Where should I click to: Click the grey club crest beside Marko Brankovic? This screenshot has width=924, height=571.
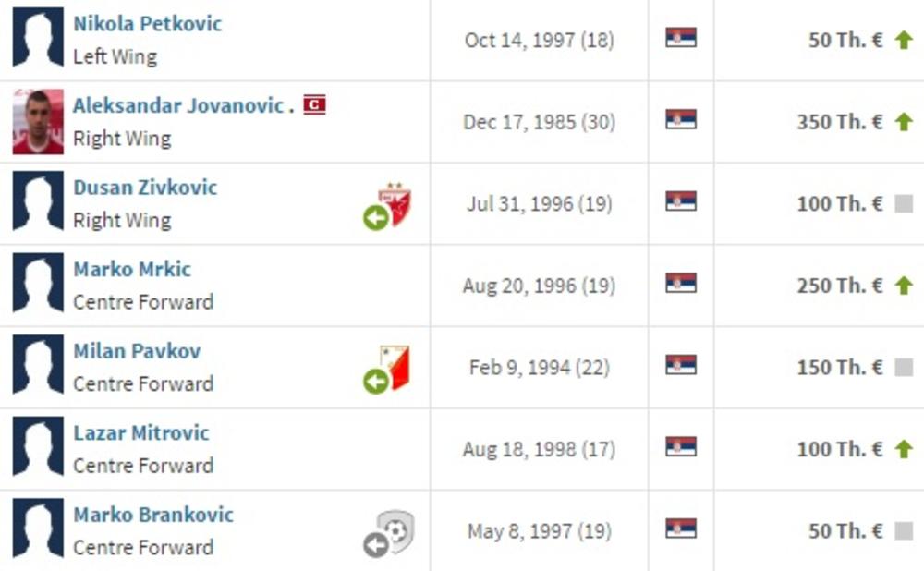click(x=397, y=531)
